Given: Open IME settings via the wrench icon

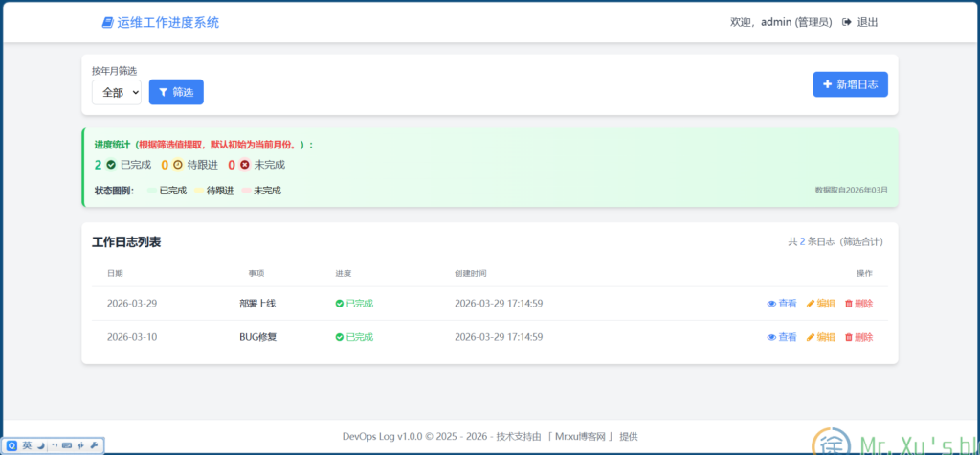Looking at the screenshot, I should pos(94,445).
